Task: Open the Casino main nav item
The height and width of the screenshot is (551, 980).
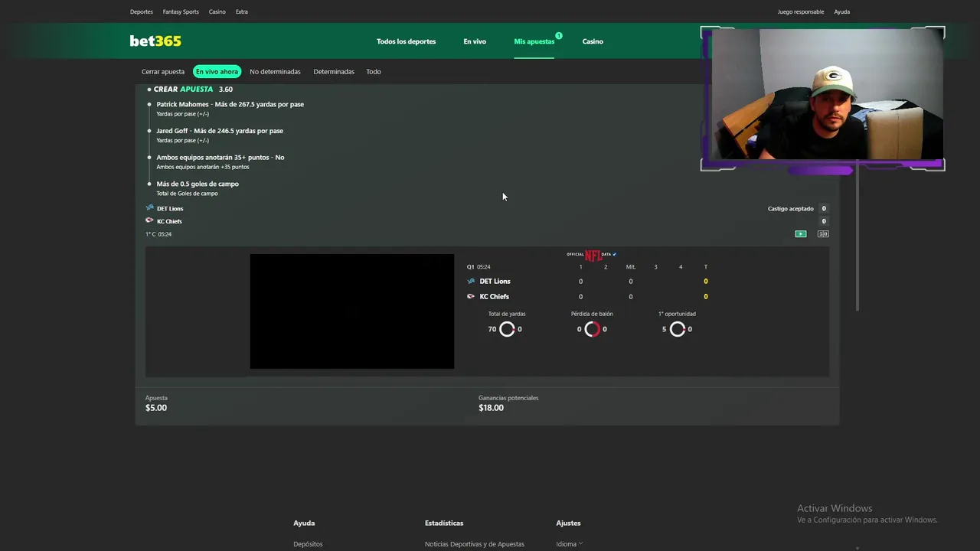Action: click(593, 41)
